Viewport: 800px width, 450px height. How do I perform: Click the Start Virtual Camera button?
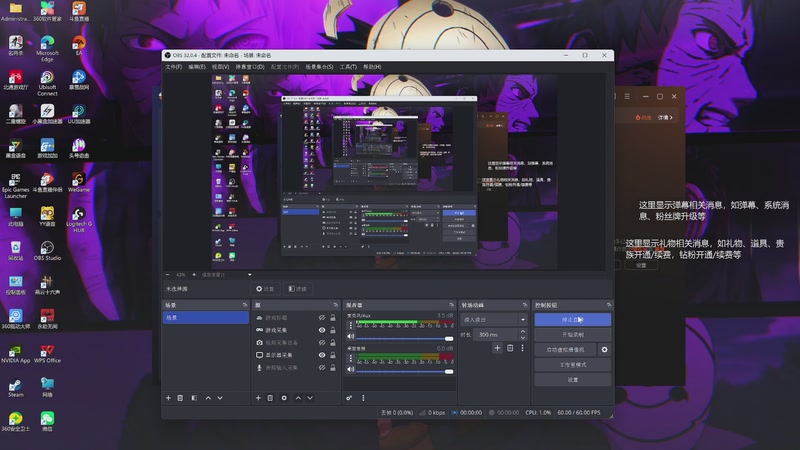pyautogui.click(x=566, y=349)
